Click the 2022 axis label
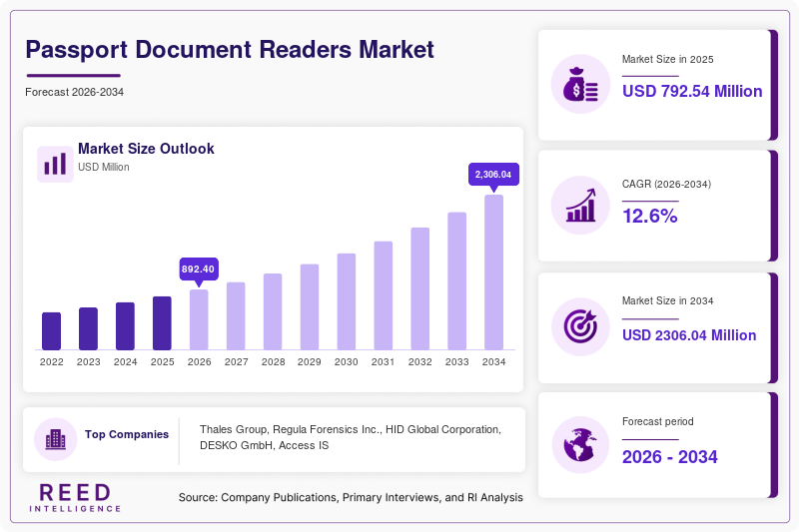 [52, 362]
